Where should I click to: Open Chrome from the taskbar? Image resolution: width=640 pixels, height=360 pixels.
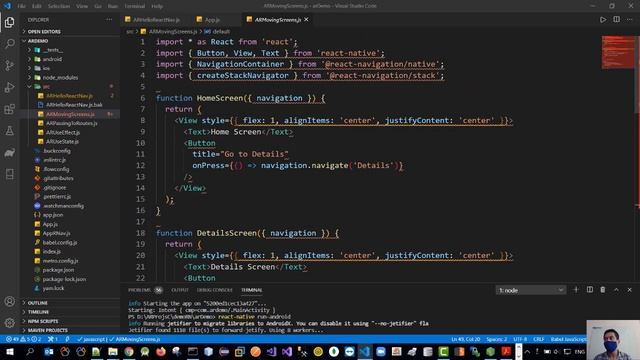tap(129, 352)
